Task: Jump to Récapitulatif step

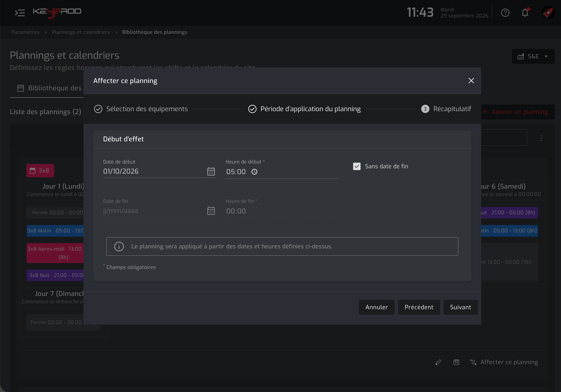Action: pyautogui.click(x=446, y=109)
